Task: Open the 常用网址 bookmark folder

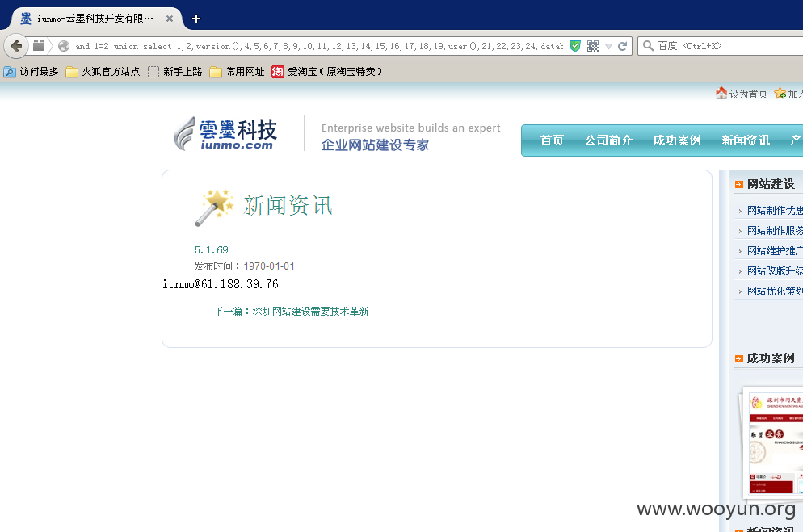Action: (238, 72)
